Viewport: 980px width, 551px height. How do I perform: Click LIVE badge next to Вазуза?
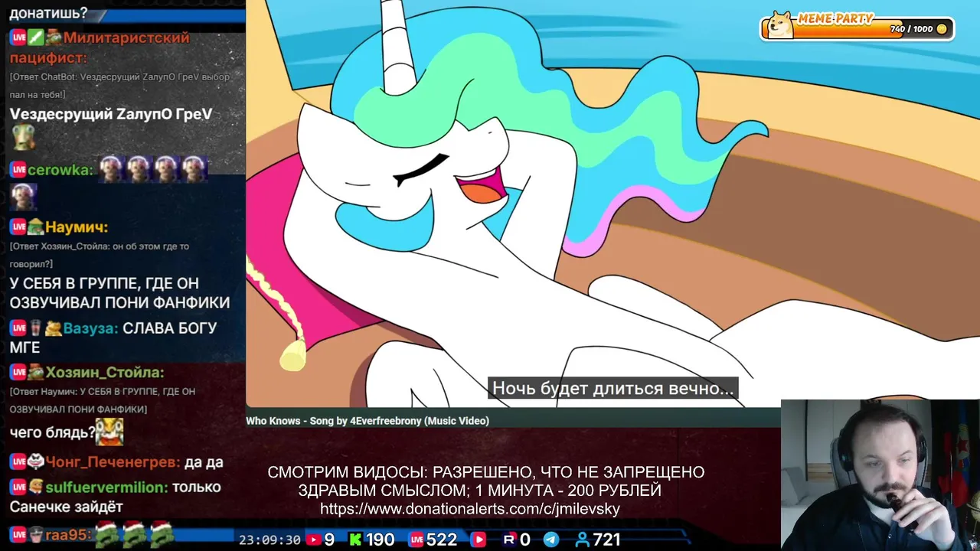[x=18, y=328]
